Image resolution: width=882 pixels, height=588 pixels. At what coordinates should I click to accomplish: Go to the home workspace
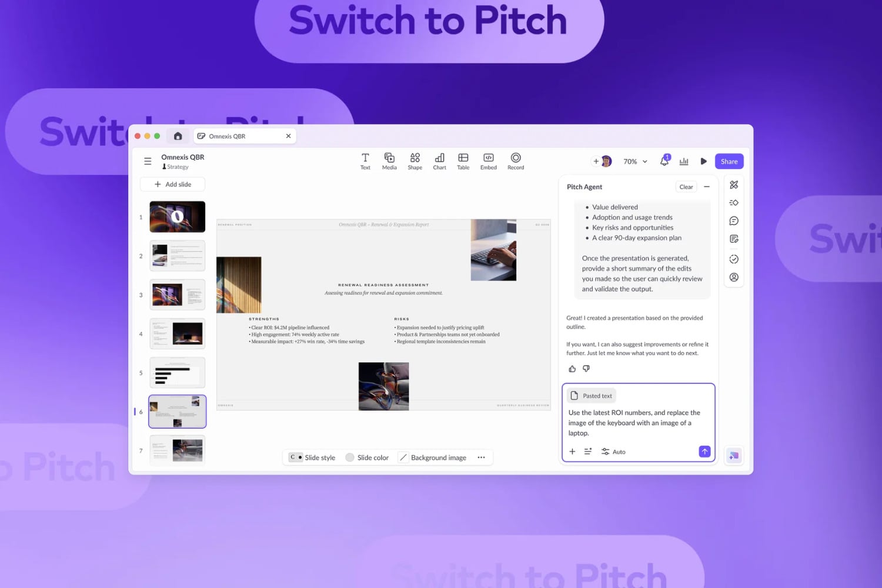pyautogui.click(x=178, y=136)
